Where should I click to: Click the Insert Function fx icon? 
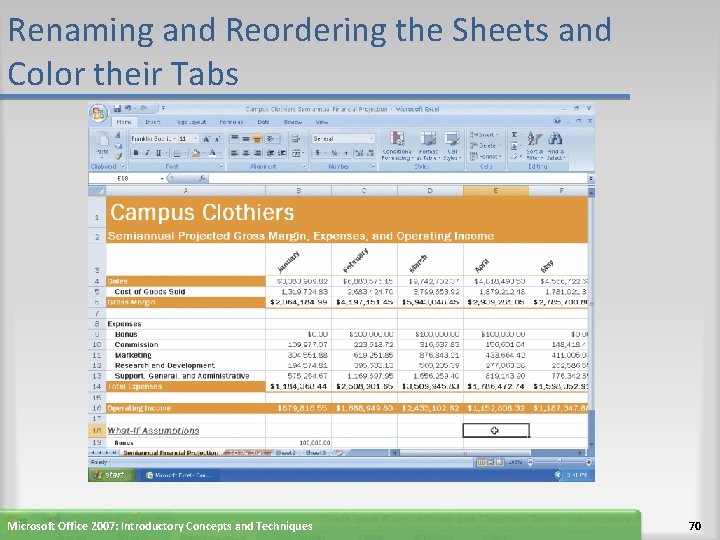(x=202, y=178)
